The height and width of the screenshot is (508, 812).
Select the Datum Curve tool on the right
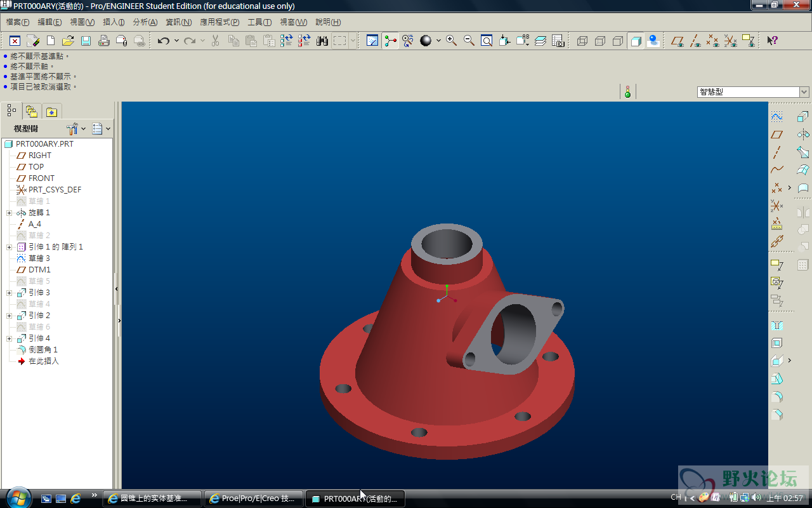776,170
